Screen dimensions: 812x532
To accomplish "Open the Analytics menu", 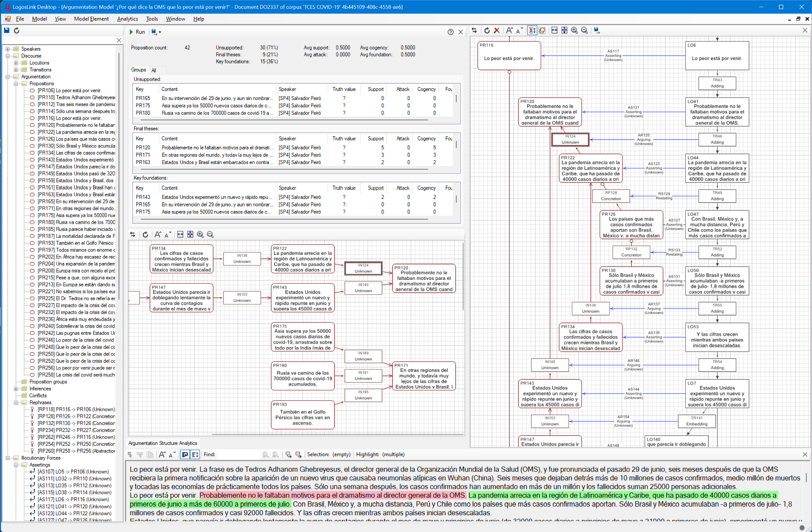I will tap(127, 19).
